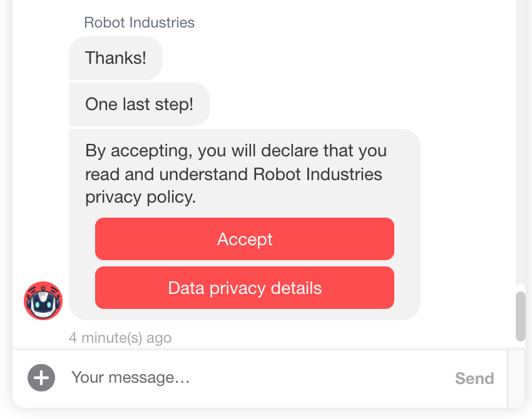Click the 'By accepting' message text

click(x=235, y=151)
